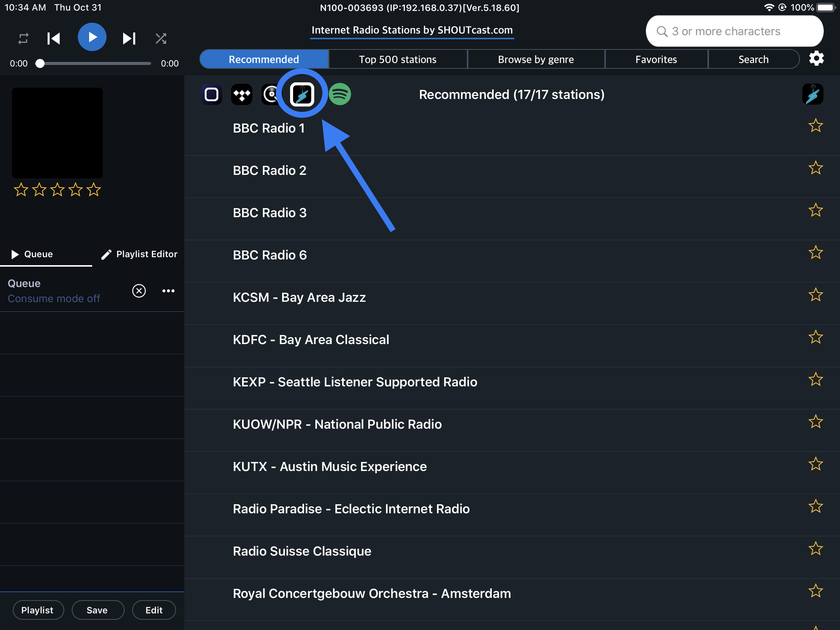Star Radio Suisse Classique as favorite
Image resolution: width=840 pixels, height=630 pixels.
[815, 548]
